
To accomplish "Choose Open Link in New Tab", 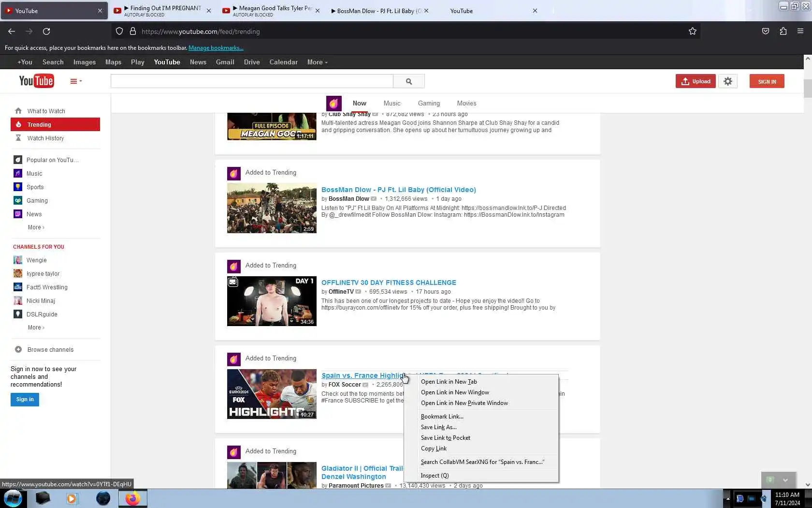I will click(481, 382).
